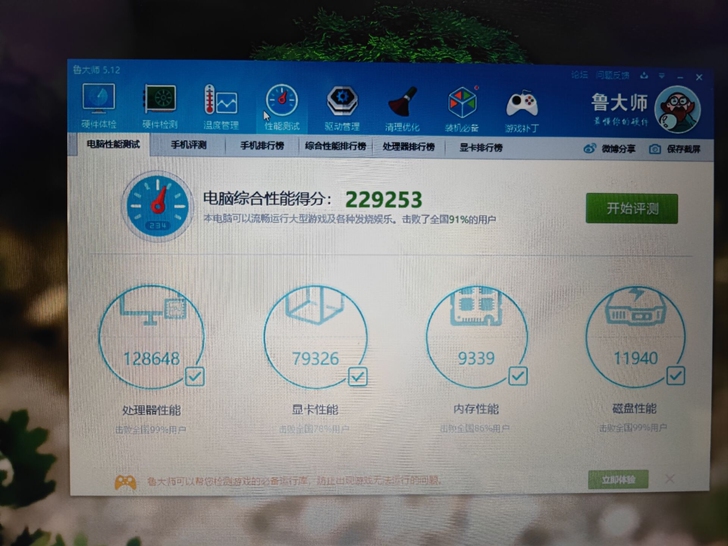Click the 处理器性能 label

pyautogui.click(x=151, y=410)
